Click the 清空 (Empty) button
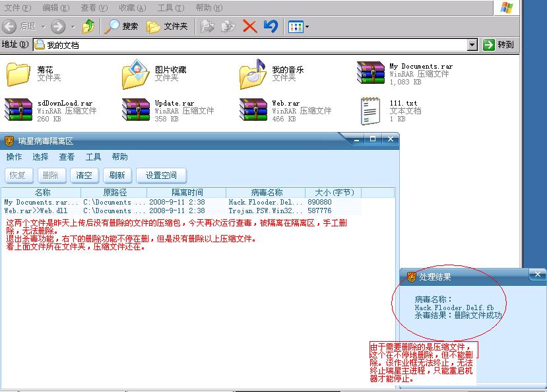Screen dimensions: 547x392 (84, 176)
